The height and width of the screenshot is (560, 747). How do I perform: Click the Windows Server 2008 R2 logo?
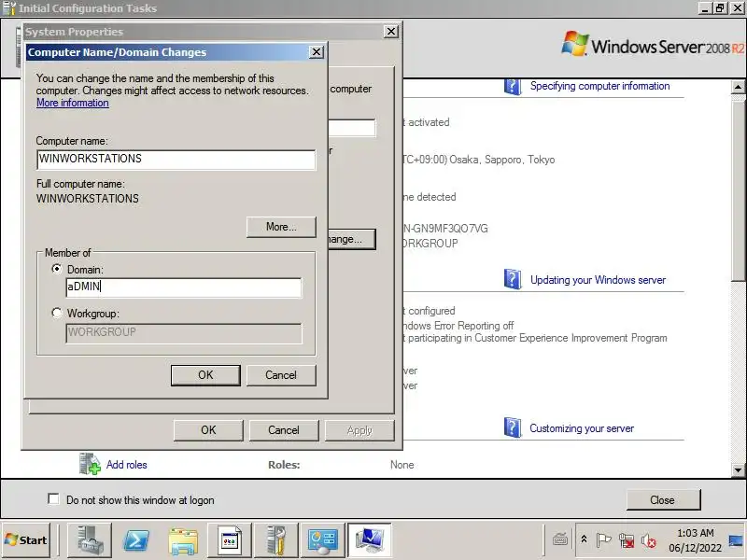pyautogui.click(x=653, y=46)
